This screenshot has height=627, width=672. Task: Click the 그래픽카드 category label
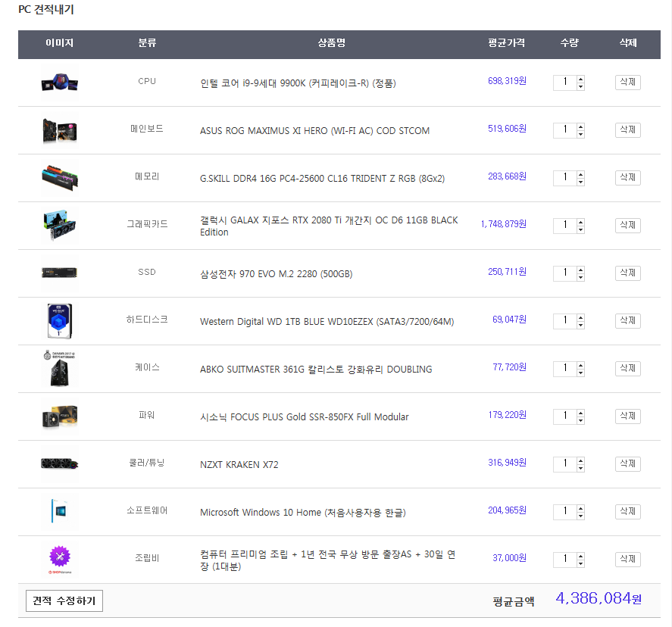tap(147, 224)
